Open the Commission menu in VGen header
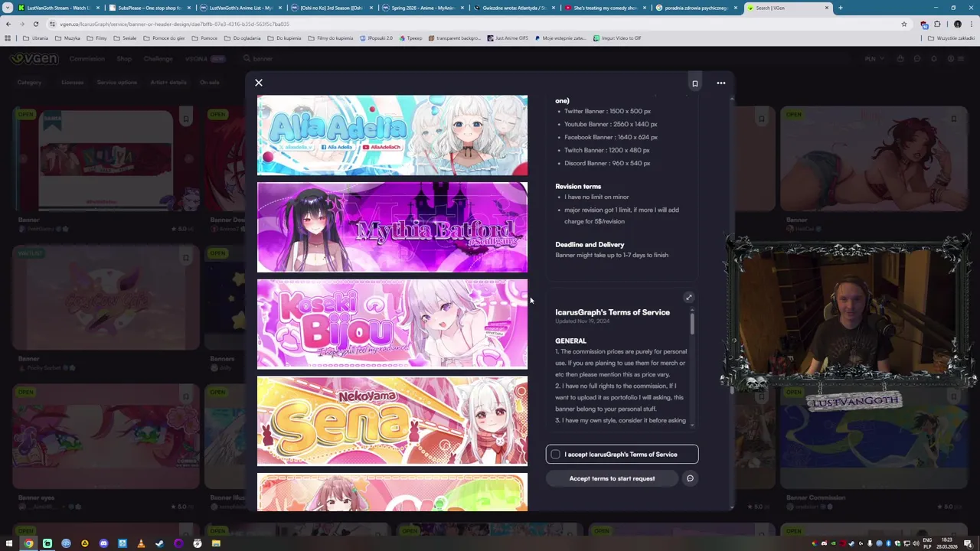The height and width of the screenshot is (551, 980). click(x=87, y=59)
